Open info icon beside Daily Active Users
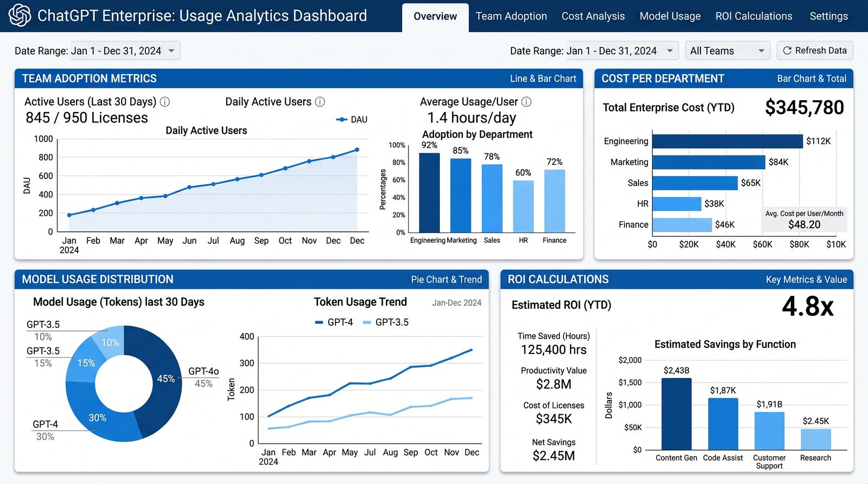868x484 pixels. coord(320,102)
